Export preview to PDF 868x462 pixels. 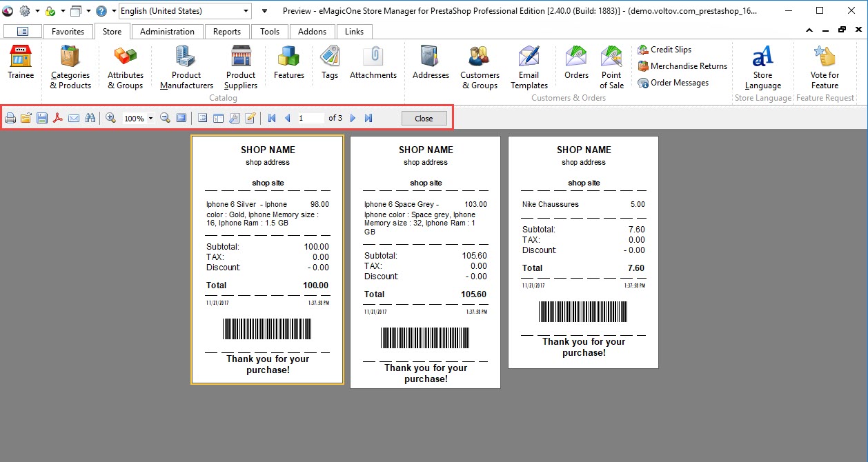(x=58, y=118)
